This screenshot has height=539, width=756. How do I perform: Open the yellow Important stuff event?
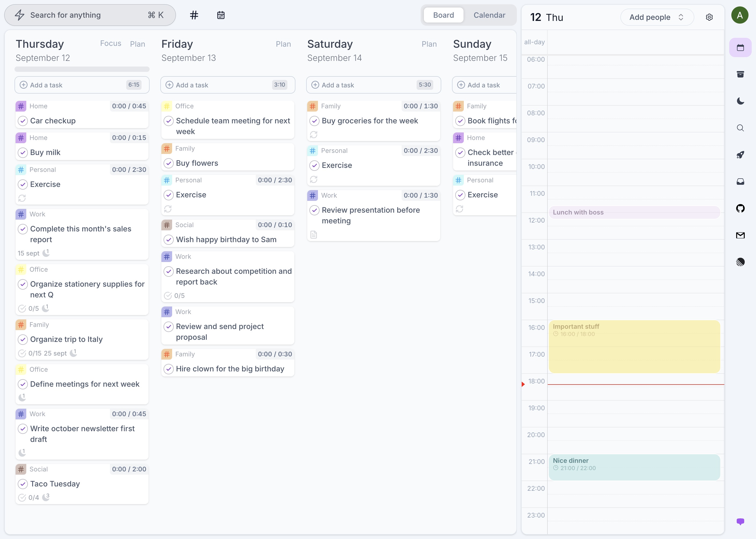point(634,346)
